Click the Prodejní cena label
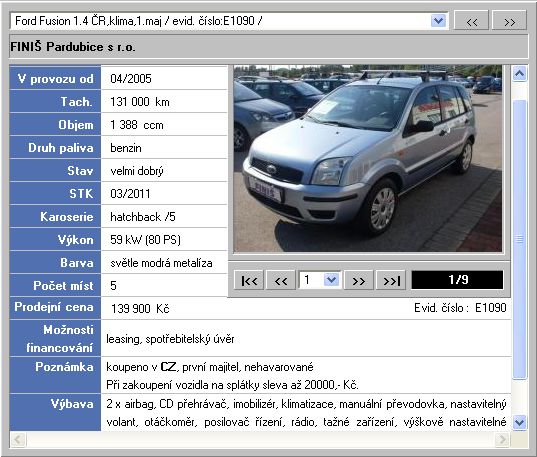Image resolution: width=537 pixels, height=457 pixels. 54,307
